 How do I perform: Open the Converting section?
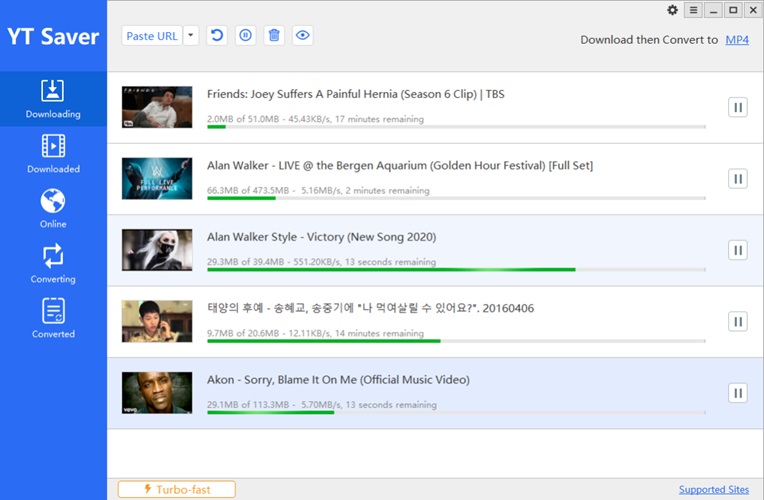[53, 264]
